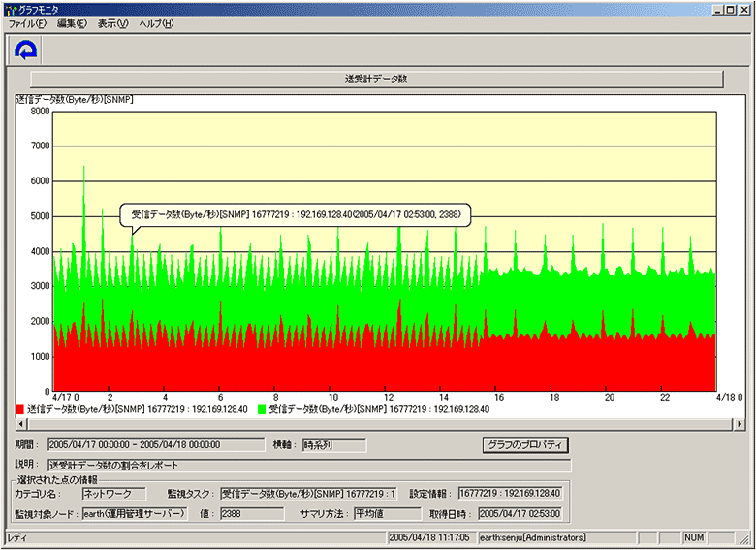Minimize the graph monitor window

tap(718, 10)
